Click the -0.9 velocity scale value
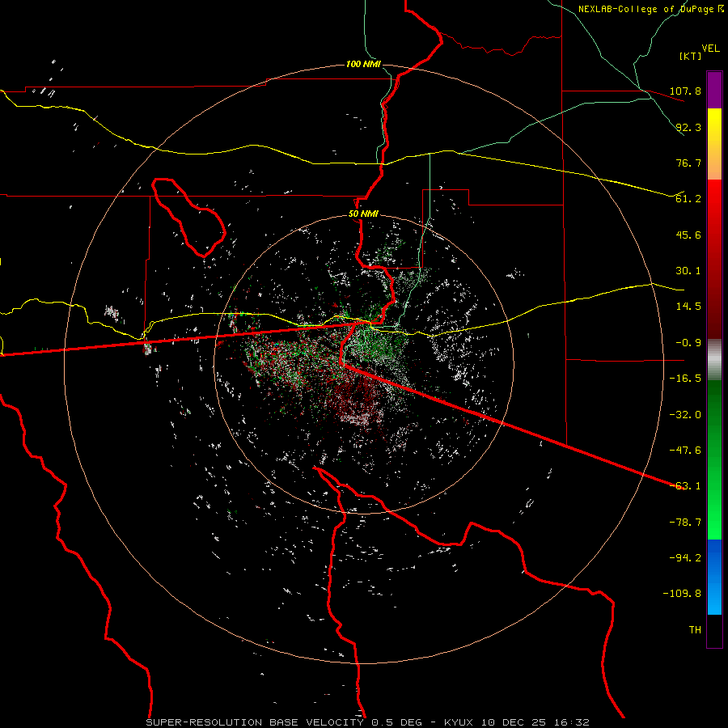 tap(688, 343)
